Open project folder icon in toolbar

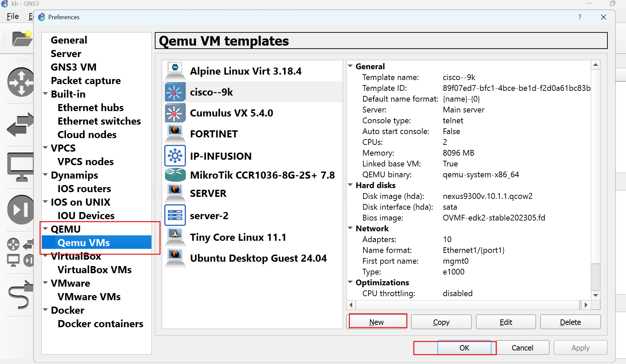pos(22,39)
